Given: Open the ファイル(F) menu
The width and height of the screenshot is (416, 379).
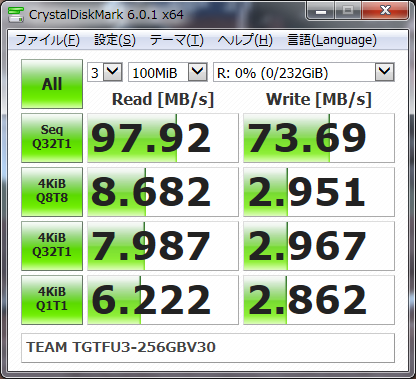Looking at the screenshot, I should pyautogui.click(x=48, y=40).
